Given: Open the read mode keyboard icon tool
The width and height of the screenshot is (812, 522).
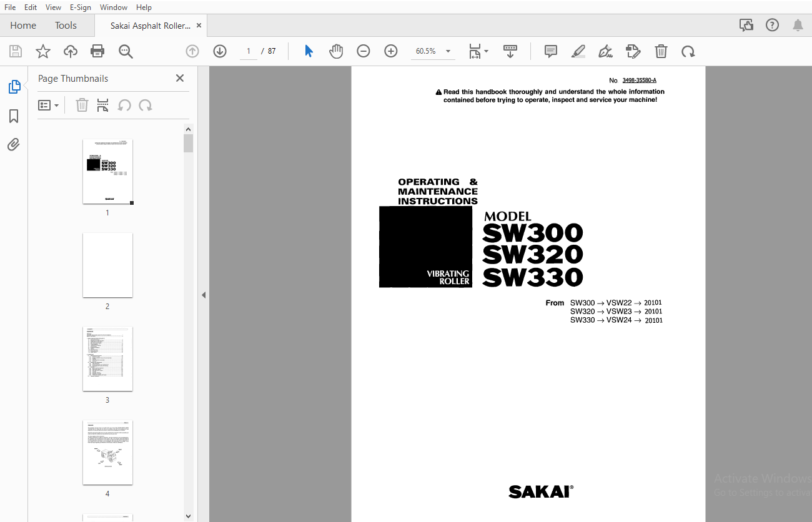Looking at the screenshot, I should click(x=510, y=51).
